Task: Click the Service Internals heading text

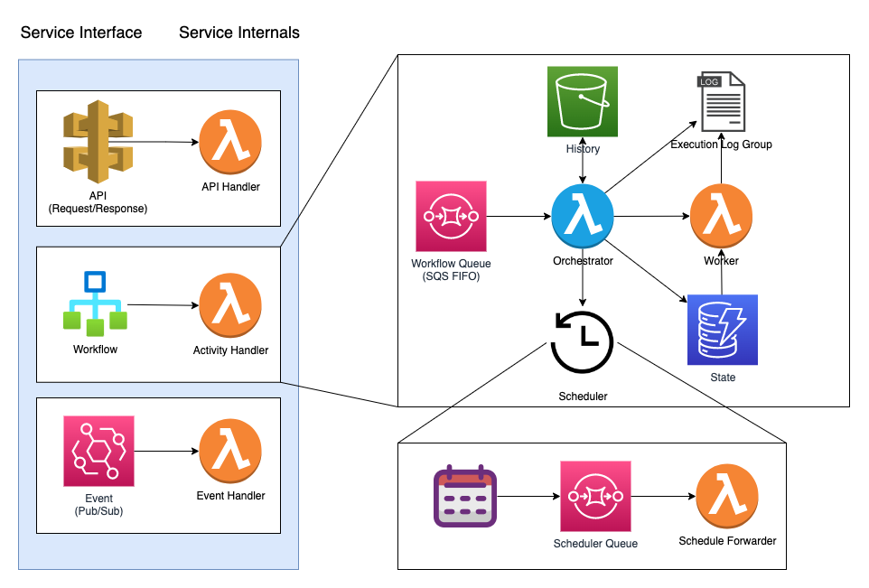Action: [239, 33]
